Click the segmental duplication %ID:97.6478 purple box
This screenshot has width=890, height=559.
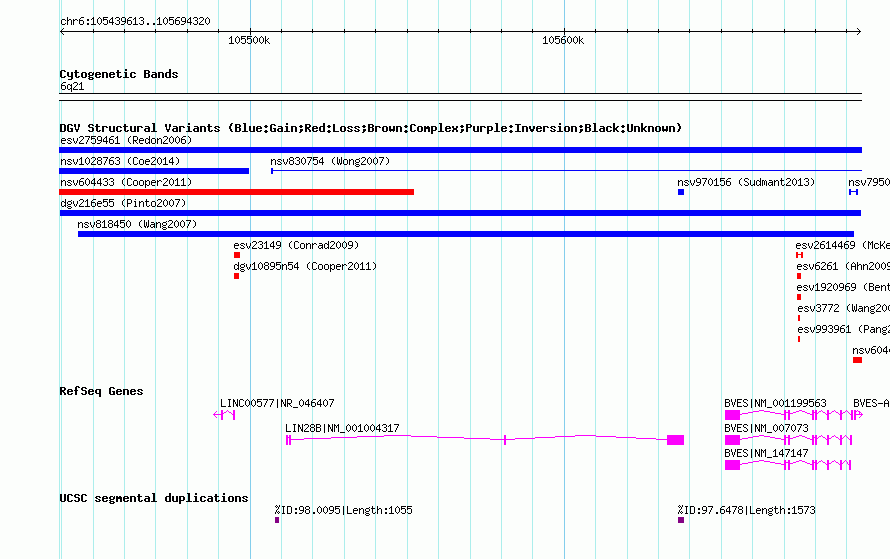[x=681, y=520]
